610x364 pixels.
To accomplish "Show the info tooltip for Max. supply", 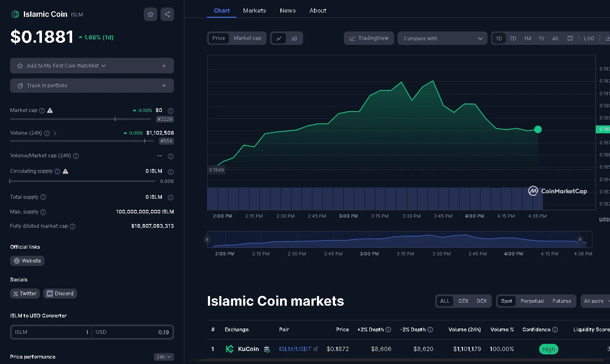I will [x=43, y=212].
